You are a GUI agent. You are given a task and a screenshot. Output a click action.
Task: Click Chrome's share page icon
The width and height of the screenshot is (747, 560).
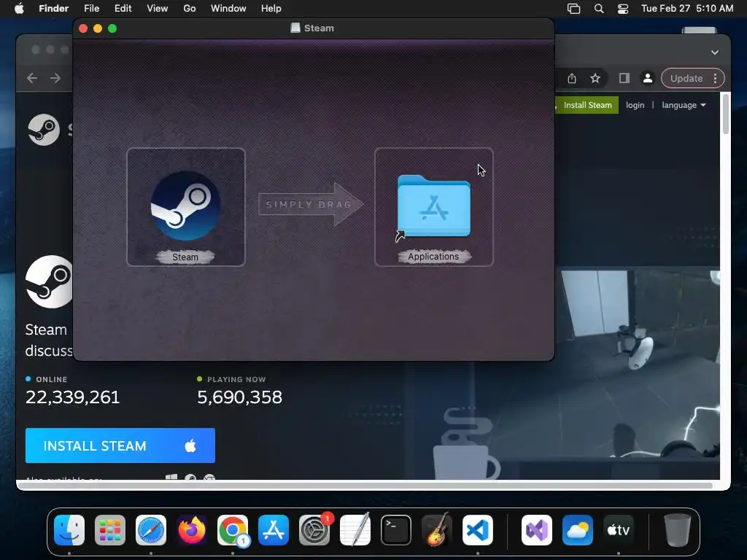click(572, 78)
